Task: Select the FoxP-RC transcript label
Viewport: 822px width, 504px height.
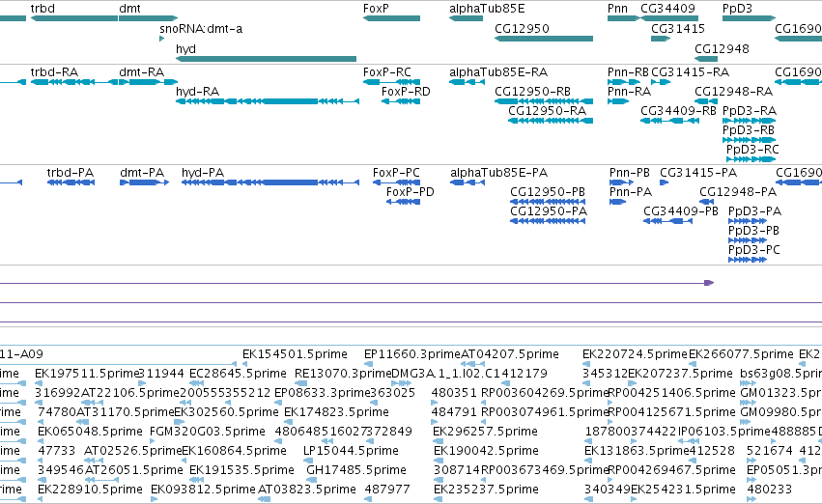Action: [387, 71]
